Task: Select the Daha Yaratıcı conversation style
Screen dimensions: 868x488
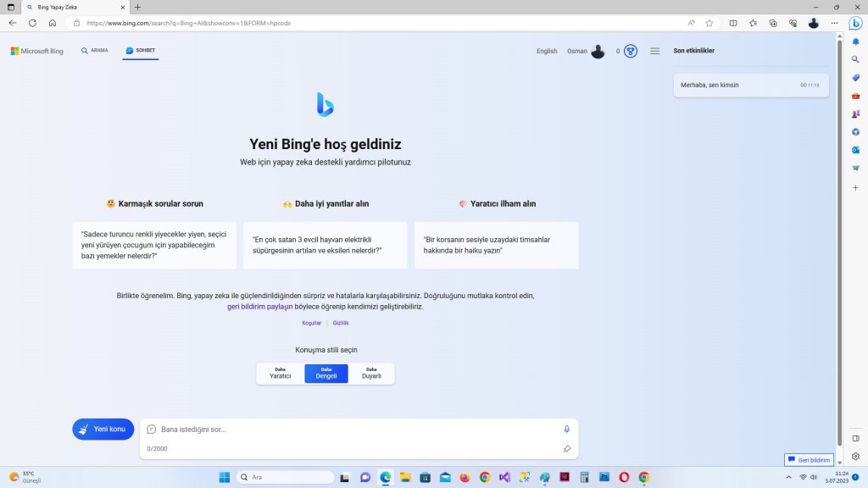Action: click(280, 373)
